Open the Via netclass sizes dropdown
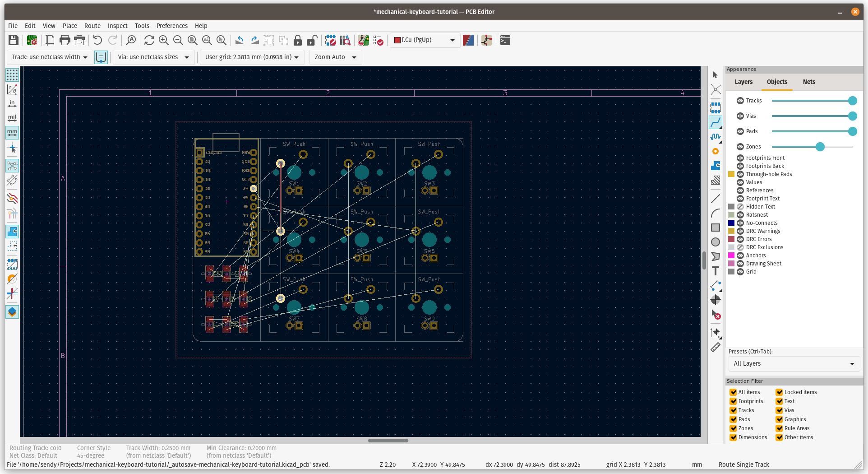 (x=187, y=57)
